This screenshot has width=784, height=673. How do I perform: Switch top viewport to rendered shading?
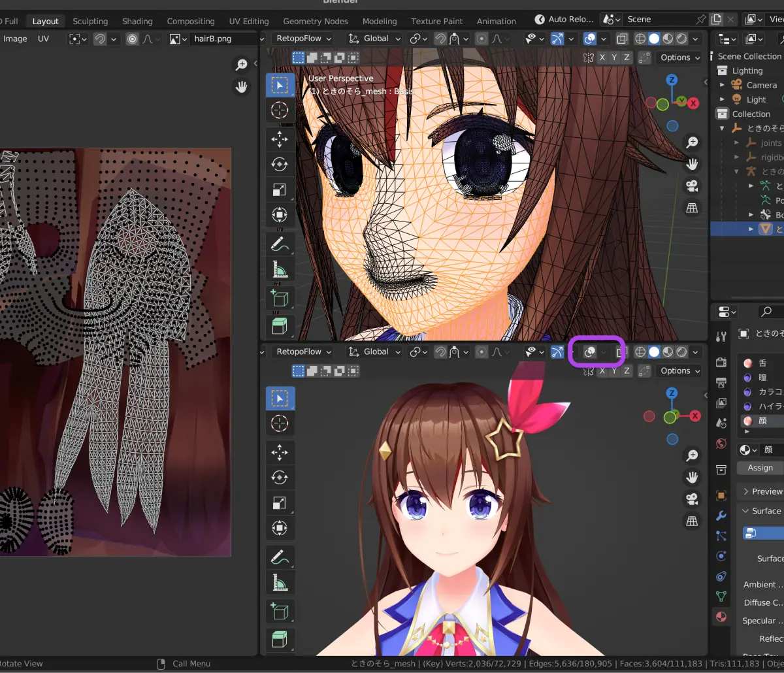tap(681, 39)
